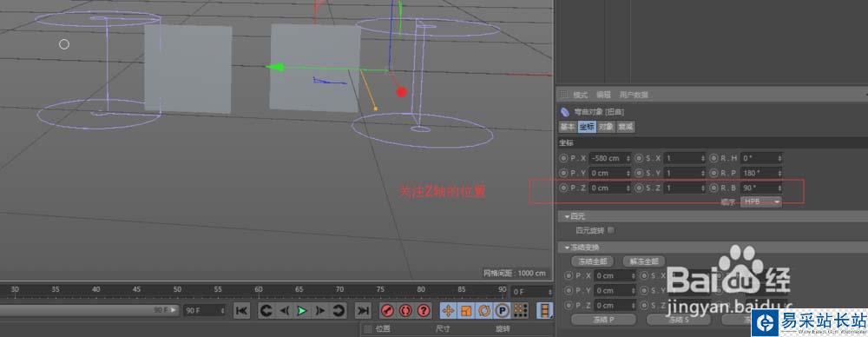Click the attribute manager grip icon beside 模式

(563, 95)
